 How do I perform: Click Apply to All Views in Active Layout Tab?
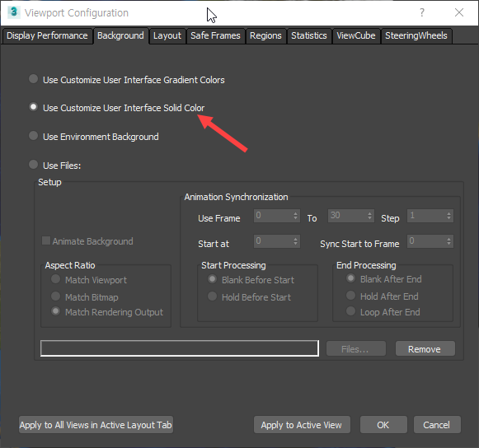(96, 424)
